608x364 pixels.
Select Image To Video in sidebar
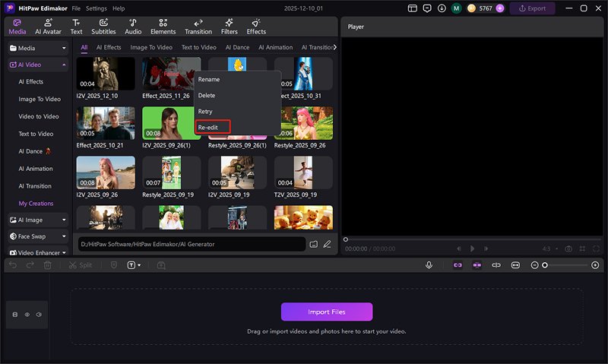(x=40, y=99)
